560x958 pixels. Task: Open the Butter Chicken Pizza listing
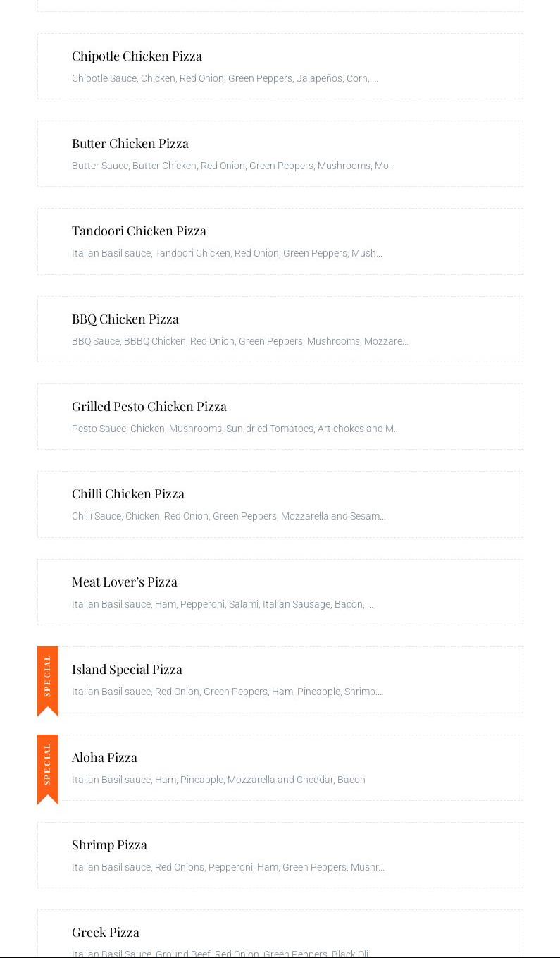130,143
